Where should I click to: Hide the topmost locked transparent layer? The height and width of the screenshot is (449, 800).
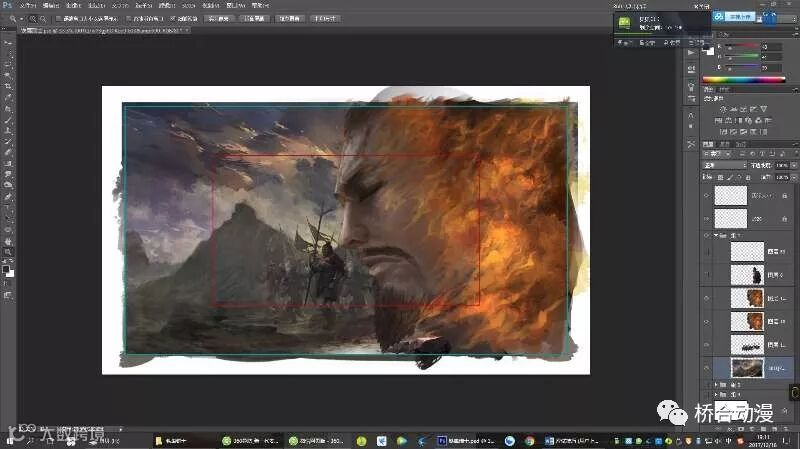pos(707,195)
